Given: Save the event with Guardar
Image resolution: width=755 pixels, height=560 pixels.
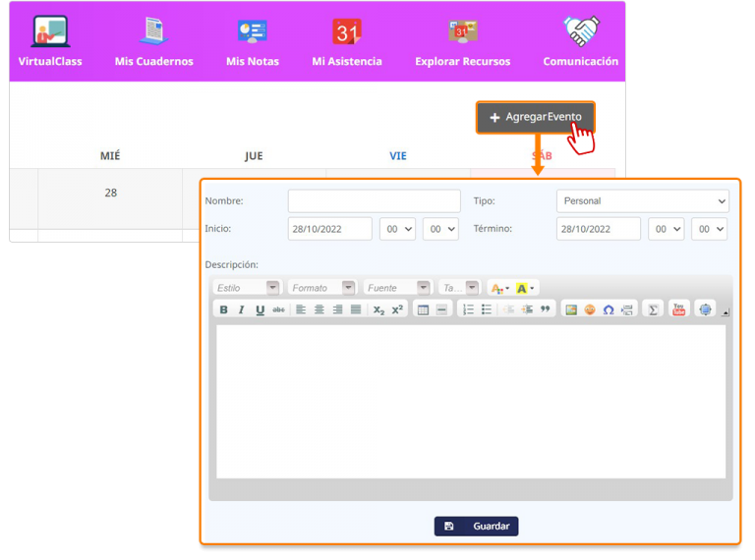Looking at the screenshot, I should (x=476, y=526).
